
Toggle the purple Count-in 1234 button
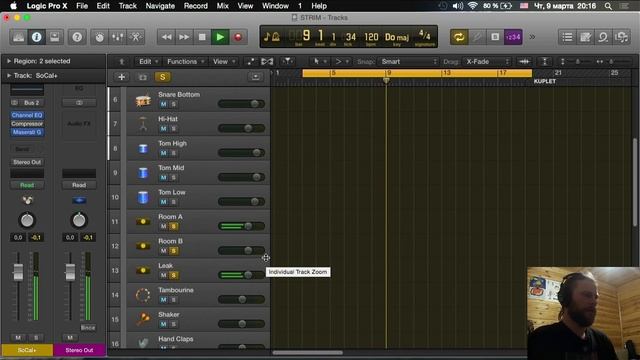[x=513, y=37]
